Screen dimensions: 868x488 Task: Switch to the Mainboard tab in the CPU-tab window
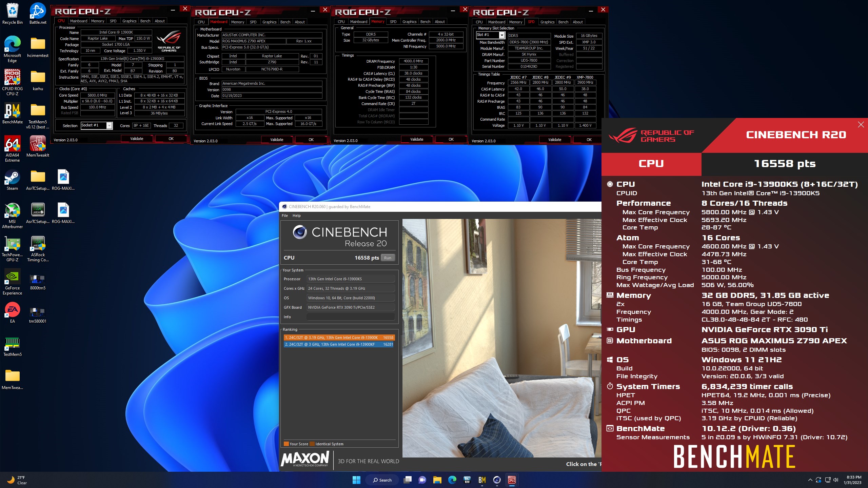click(x=78, y=21)
